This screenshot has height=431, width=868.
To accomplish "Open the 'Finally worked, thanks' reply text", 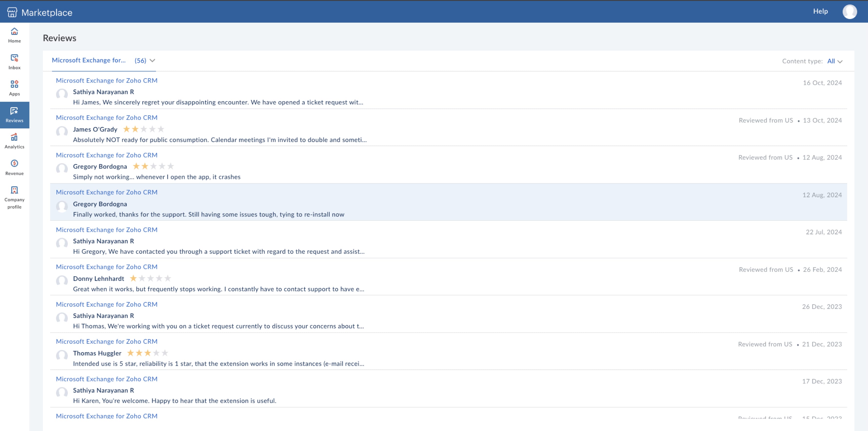I will coord(208,215).
